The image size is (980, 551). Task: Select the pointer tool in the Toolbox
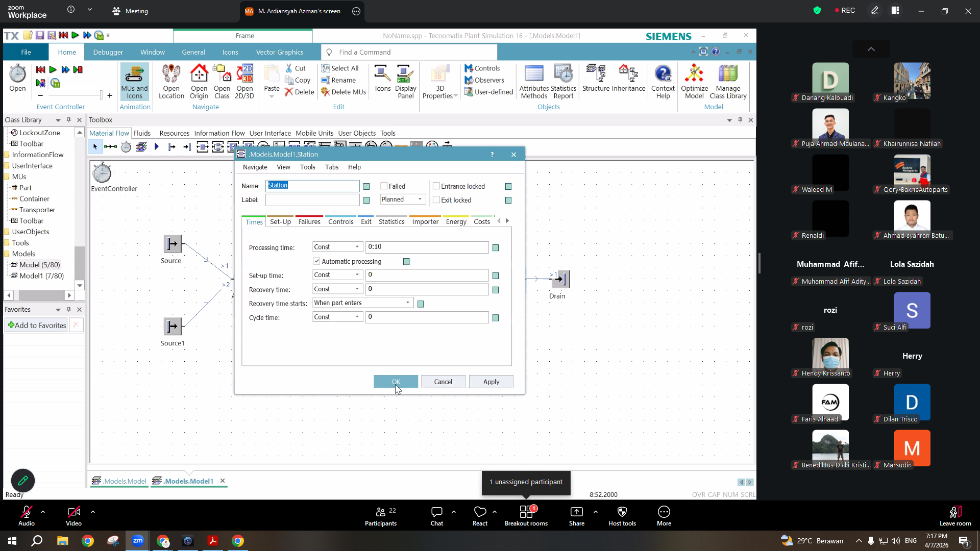tap(95, 147)
